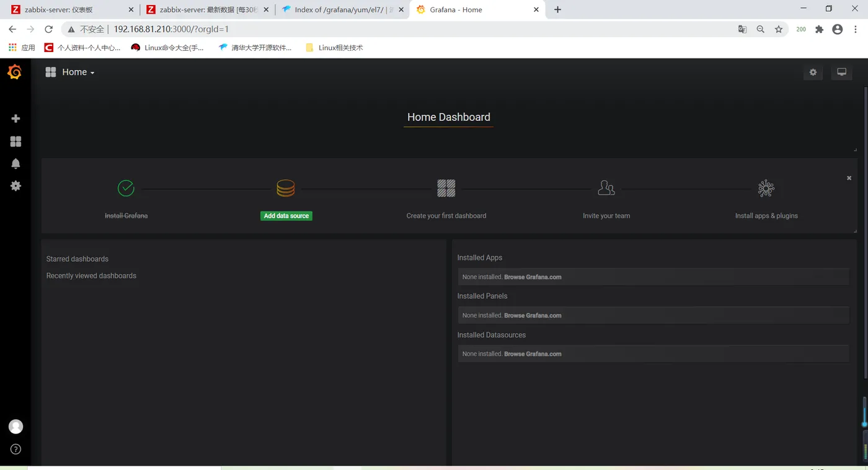This screenshot has width=868, height=470.
Task: Select the Grafana - Home tab
Action: [x=477, y=10]
